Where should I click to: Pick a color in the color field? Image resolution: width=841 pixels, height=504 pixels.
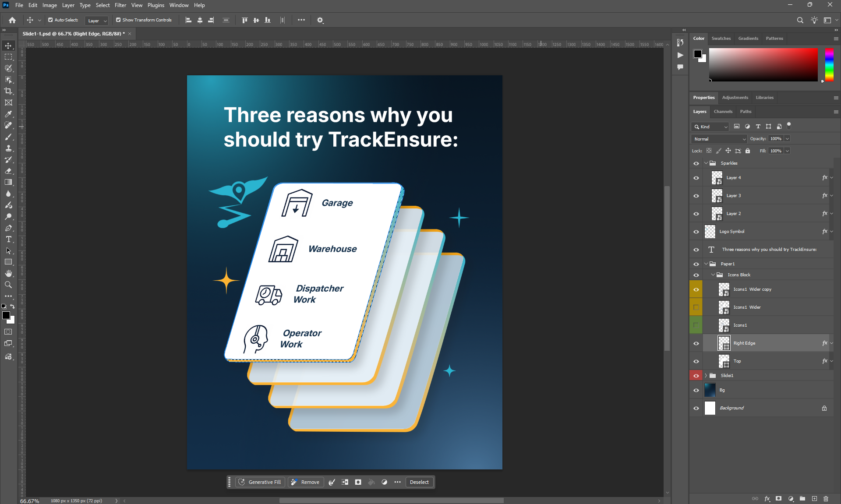(763, 65)
